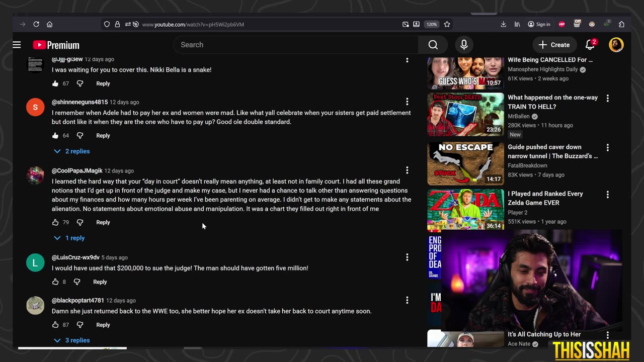Open options menu for blackpoptart4781 comment
Image resolution: width=644 pixels, height=362 pixels.
407,300
